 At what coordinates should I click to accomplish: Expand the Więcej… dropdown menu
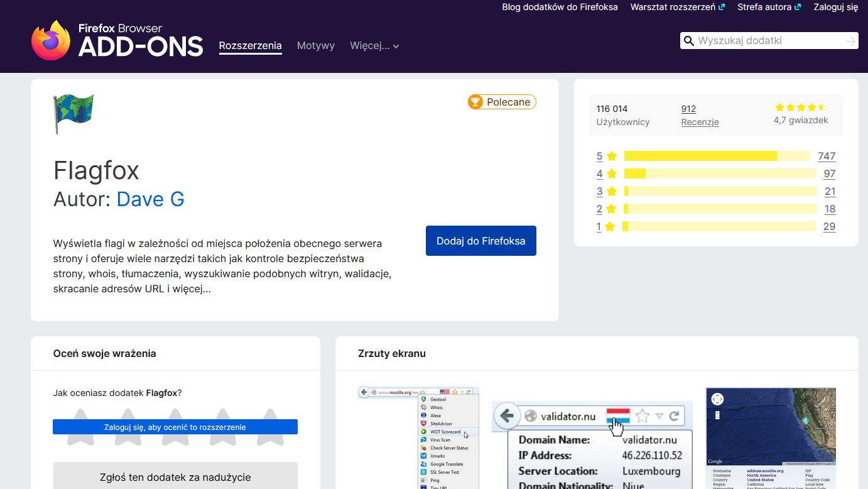pyautogui.click(x=374, y=46)
